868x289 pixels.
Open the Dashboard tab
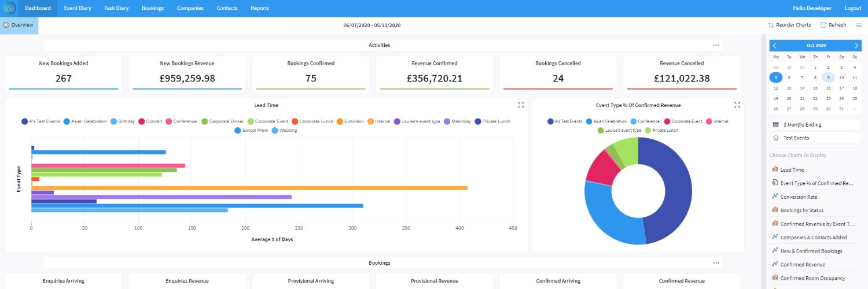(38, 8)
